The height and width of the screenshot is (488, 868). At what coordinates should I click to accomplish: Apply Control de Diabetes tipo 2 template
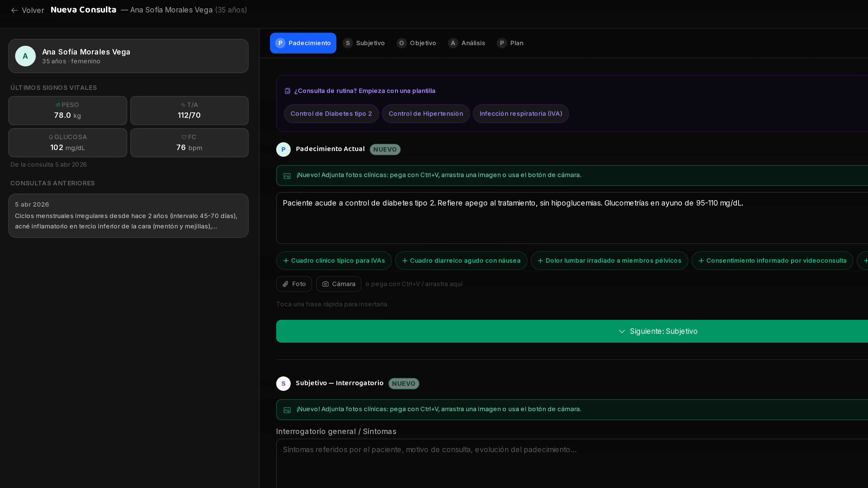click(331, 114)
